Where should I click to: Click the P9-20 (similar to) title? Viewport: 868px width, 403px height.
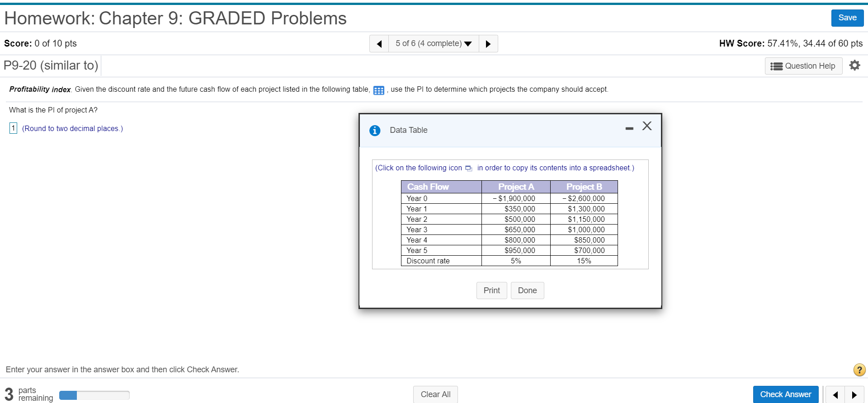point(51,66)
